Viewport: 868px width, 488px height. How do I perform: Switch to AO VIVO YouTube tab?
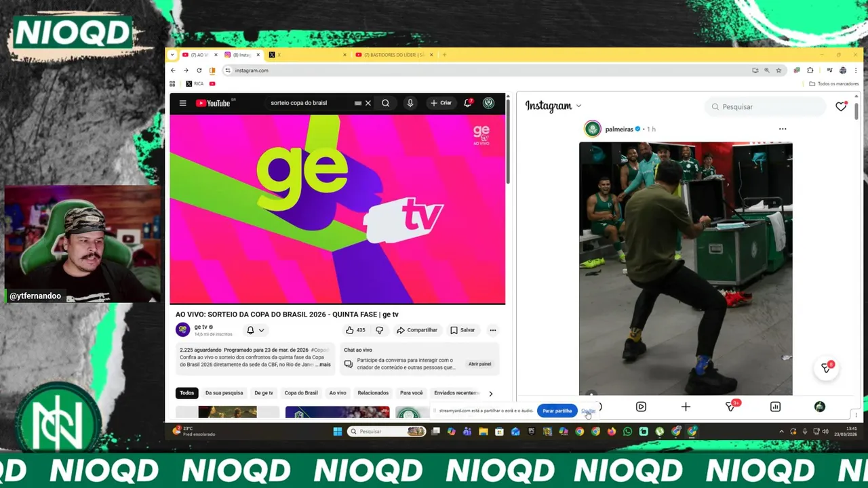tap(199, 55)
